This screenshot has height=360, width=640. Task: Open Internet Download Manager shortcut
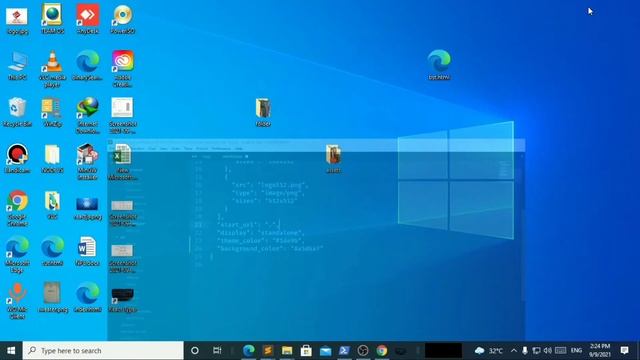point(87,115)
